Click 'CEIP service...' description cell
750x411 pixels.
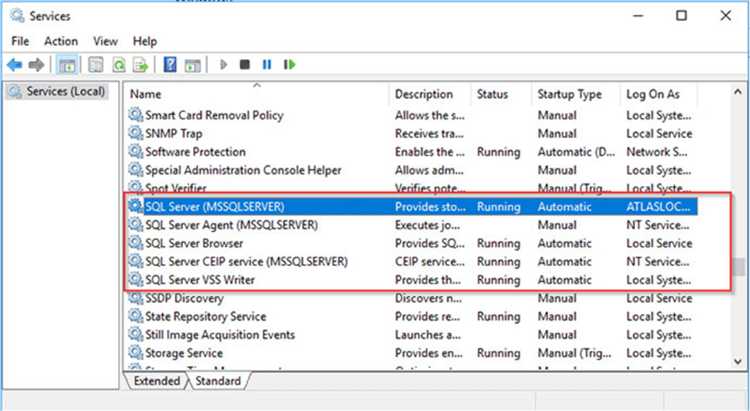[x=430, y=261]
